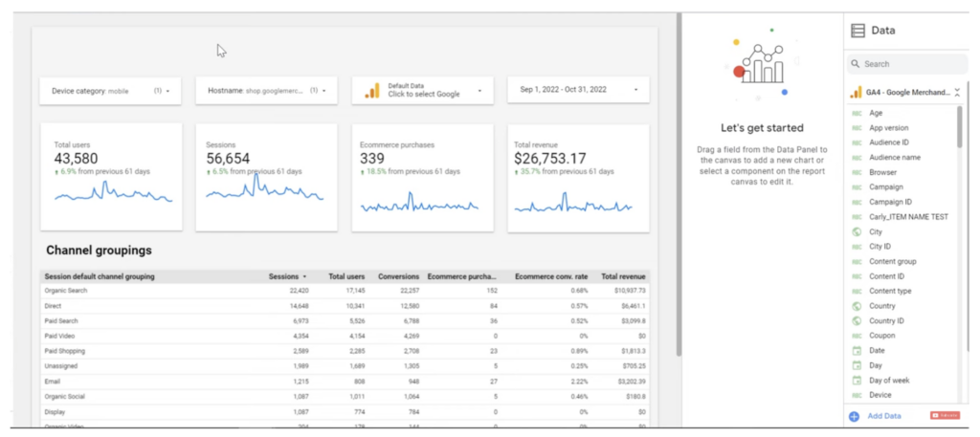
Task: Click the Data panel header icon
Action: click(858, 30)
